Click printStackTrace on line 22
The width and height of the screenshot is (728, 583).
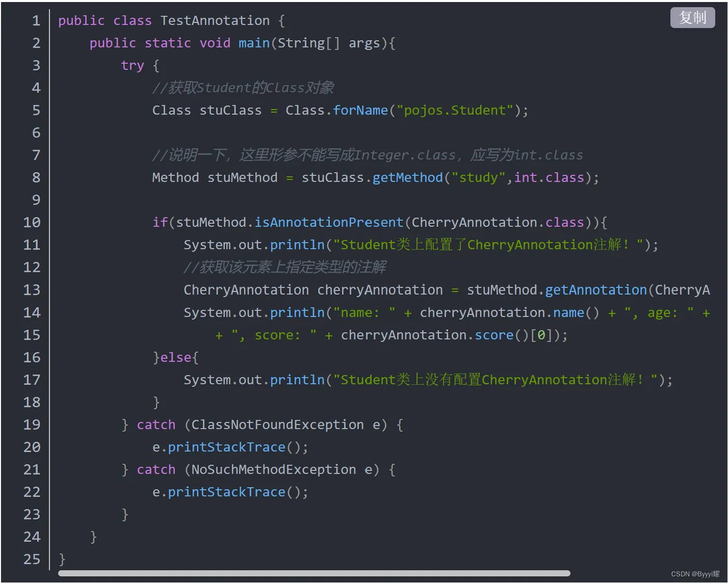point(226,492)
